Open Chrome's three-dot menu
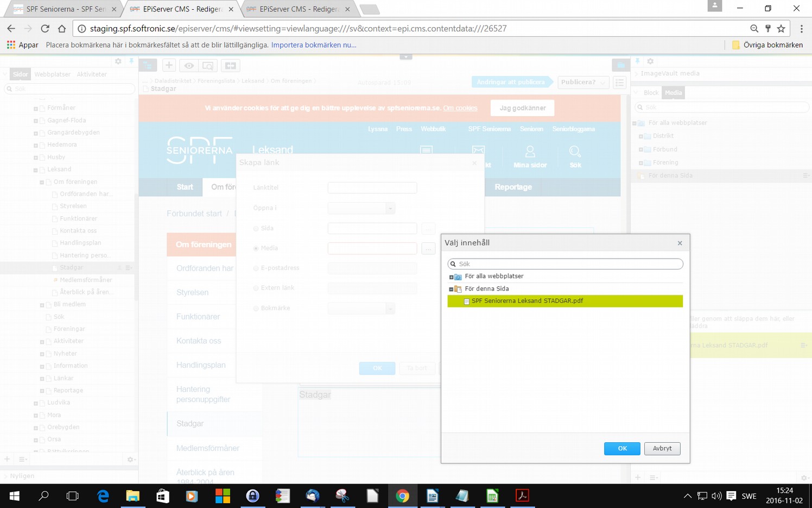This screenshot has width=812, height=508. [801, 29]
